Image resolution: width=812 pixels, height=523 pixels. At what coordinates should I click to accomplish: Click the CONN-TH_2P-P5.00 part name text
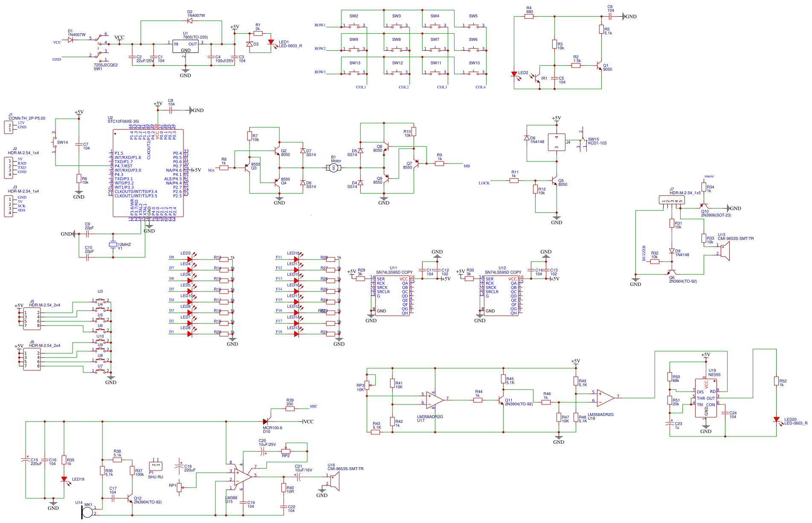pos(27,118)
